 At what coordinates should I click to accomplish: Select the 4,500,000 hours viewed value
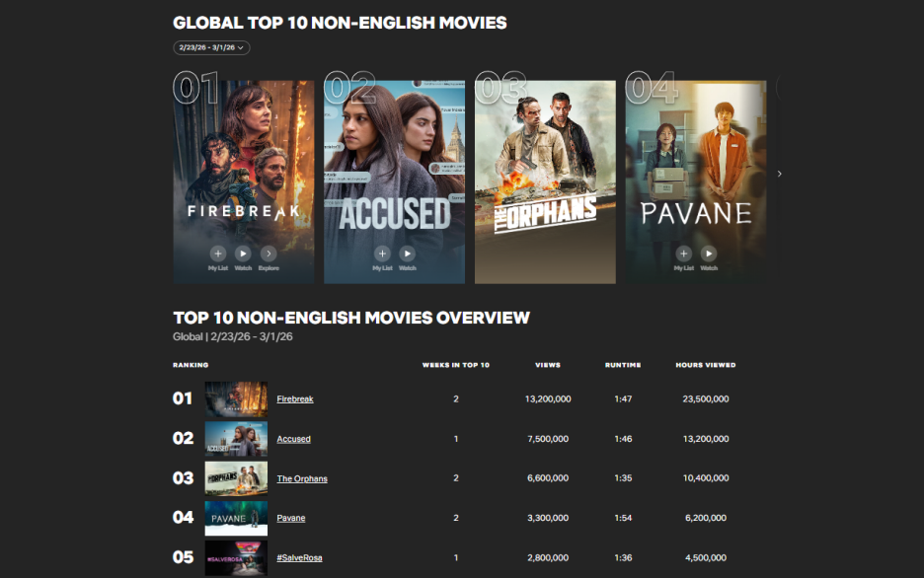pyautogui.click(x=706, y=558)
